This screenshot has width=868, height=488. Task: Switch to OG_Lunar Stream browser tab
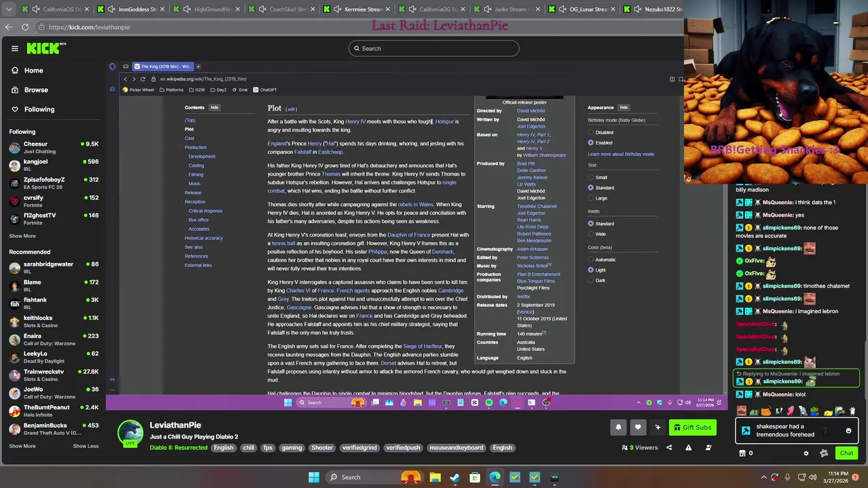583,9
